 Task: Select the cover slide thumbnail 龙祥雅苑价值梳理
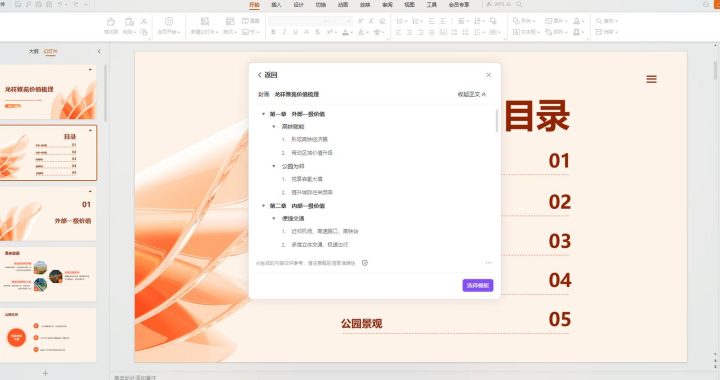(x=48, y=92)
